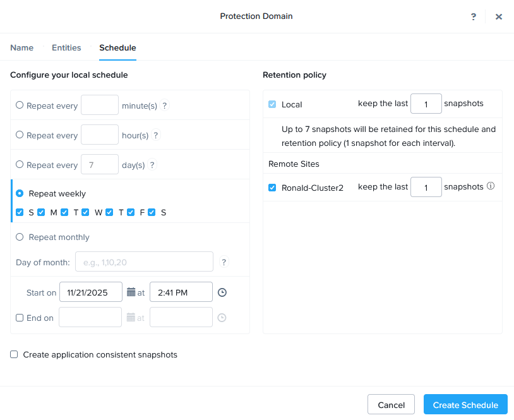Click the Local keep the last snapshots field

click(426, 104)
